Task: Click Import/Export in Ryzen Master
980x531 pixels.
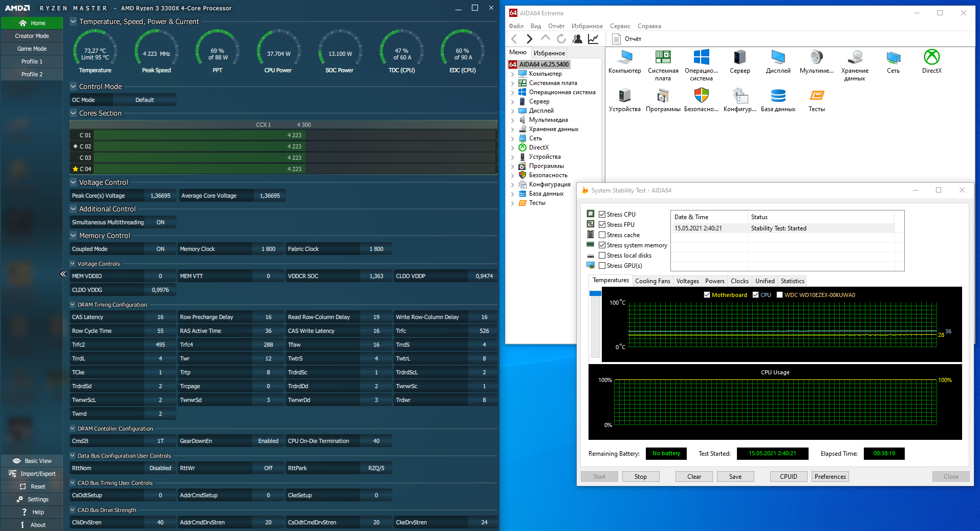Action: pyautogui.click(x=32, y=474)
